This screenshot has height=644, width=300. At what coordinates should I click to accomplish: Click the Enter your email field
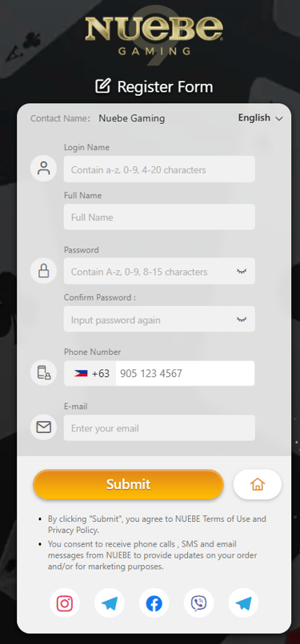tap(159, 428)
